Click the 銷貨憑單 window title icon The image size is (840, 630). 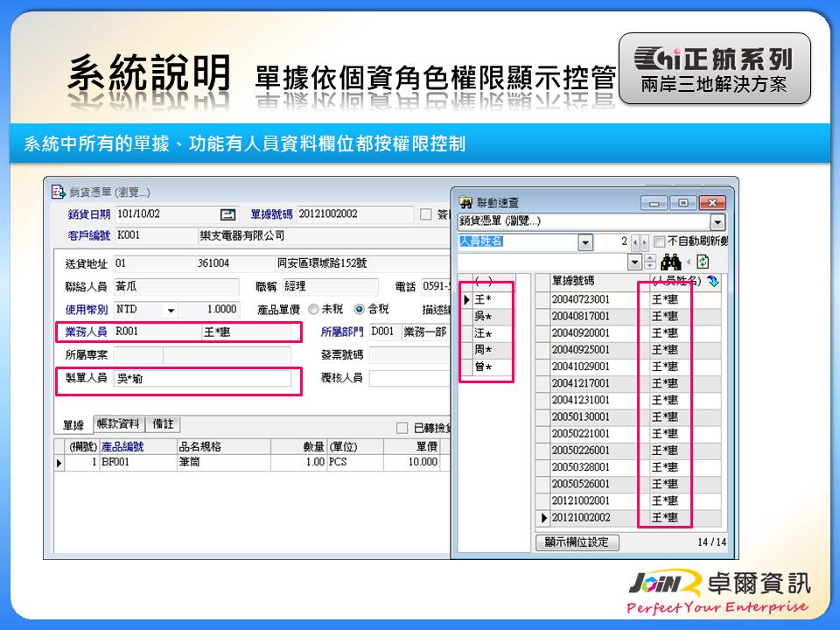pyautogui.click(x=59, y=192)
